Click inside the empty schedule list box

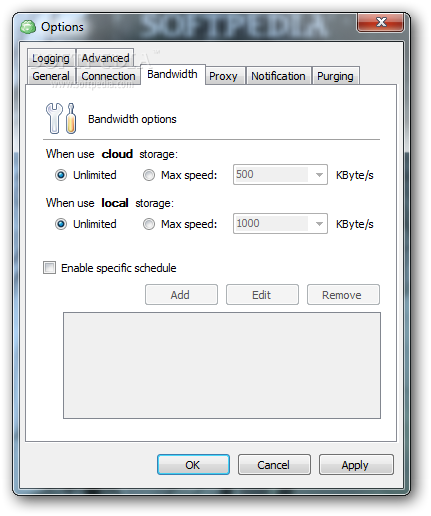pyautogui.click(x=222, y=365)
